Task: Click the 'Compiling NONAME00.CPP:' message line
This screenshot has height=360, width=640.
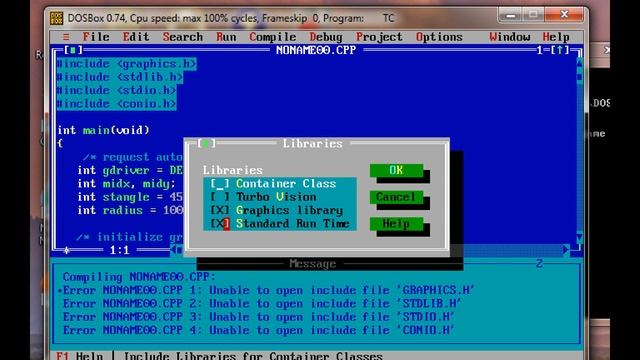Action: (139, 277)
